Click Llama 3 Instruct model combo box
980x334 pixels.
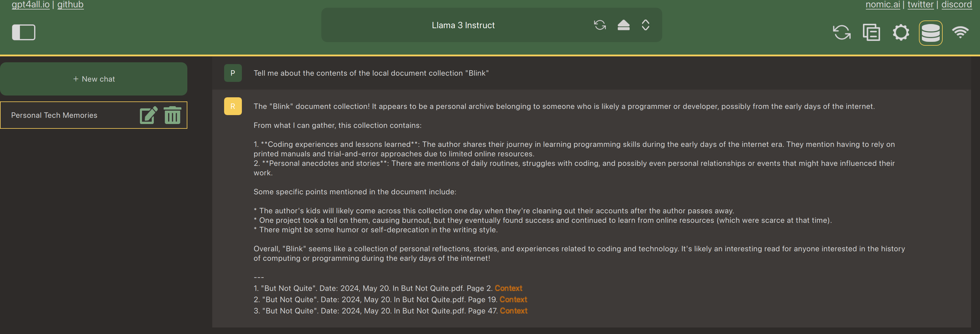463,25
